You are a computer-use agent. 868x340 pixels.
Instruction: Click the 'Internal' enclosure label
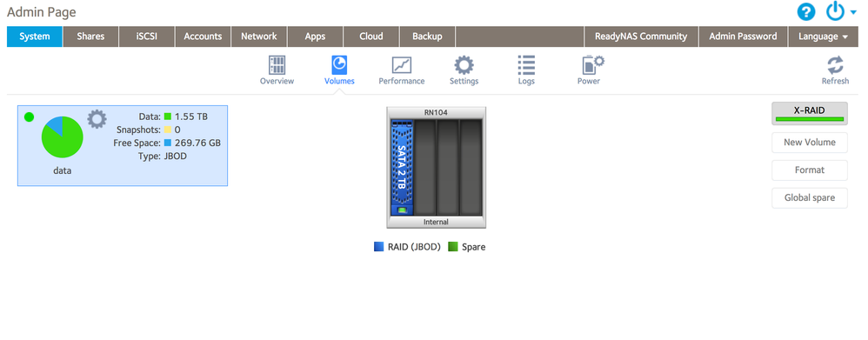(437, 222)
